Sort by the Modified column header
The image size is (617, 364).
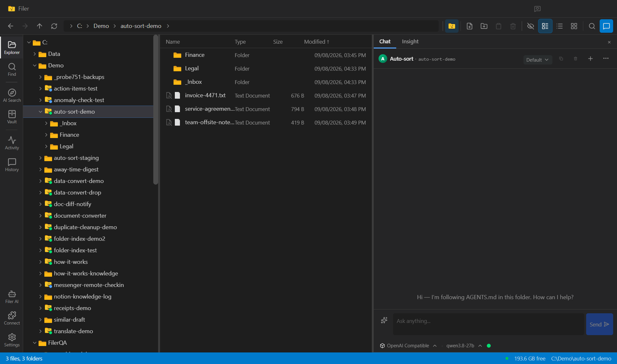pos(317,42)
